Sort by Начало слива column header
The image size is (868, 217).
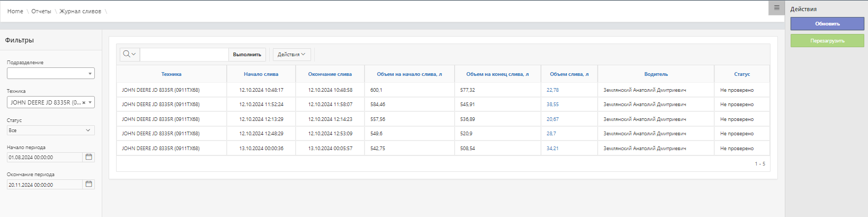[x=261, y=74]
